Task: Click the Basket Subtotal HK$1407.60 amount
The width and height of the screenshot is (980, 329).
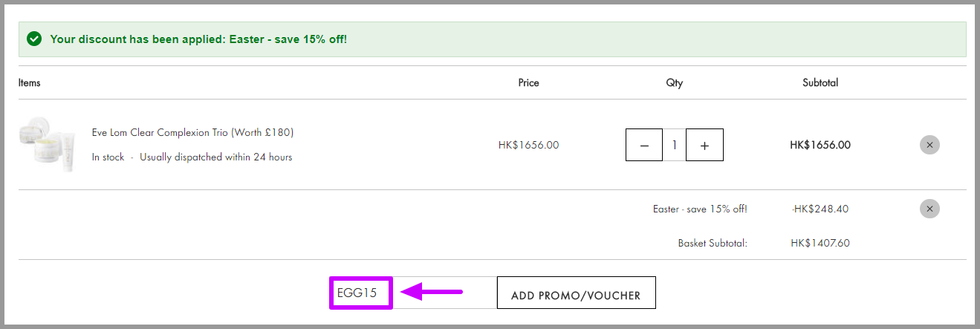Action: click(x=820, y=243)
